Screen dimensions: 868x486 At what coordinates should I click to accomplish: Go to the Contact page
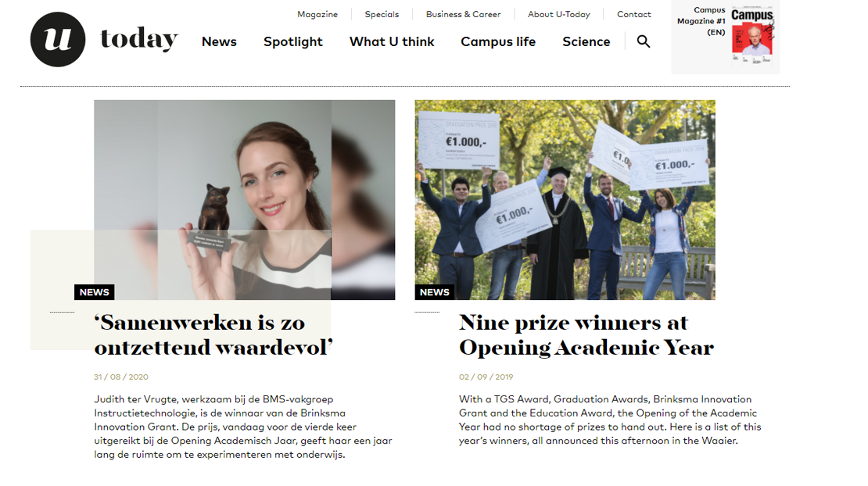634,14
